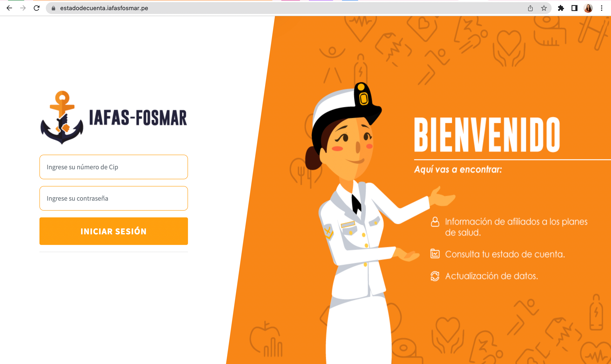Reload the page with the refresh icon
Image resolution: width=611 pixels, height=364 pixels.
tap(36, 8)
